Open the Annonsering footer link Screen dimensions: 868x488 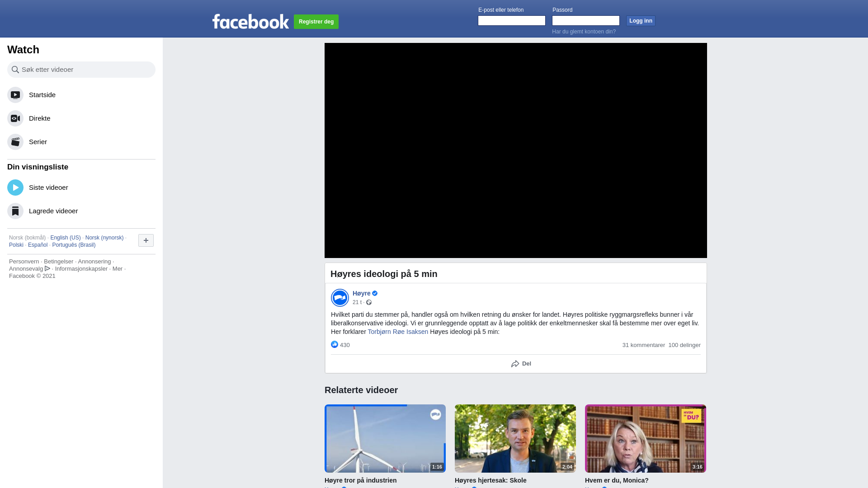pyautogui.click(x=94, y=262)
